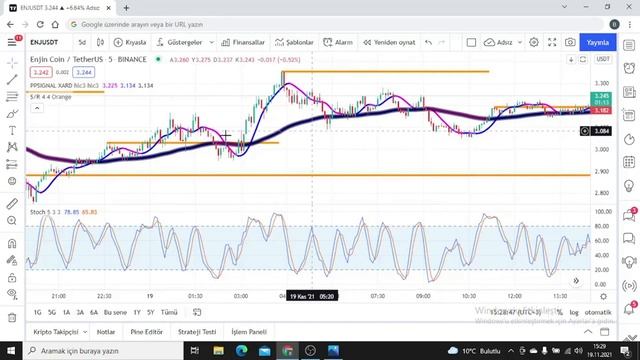Screen dimensions: 640x360
Task: Start bar replay with Yeniden oynat
Action: click(389, 42)
